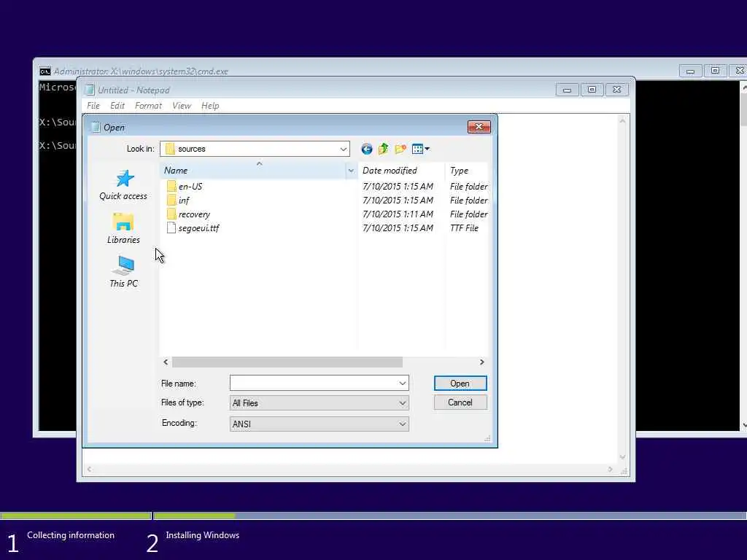Screen dimensions: 747x560
Task: Open Notepad File menu
Action: pos(93,106)
